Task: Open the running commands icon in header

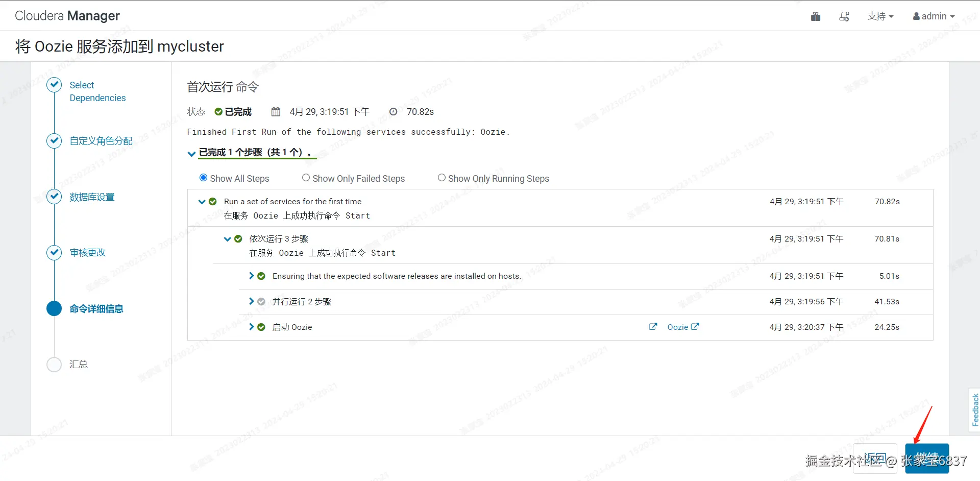Action: point(844,16)
